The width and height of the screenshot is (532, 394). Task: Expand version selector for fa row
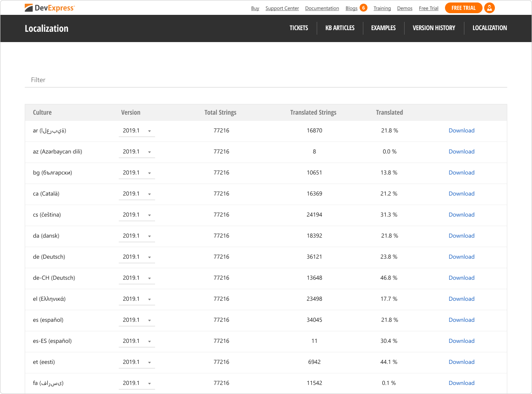pyautogui.click(x=137, y=383)
